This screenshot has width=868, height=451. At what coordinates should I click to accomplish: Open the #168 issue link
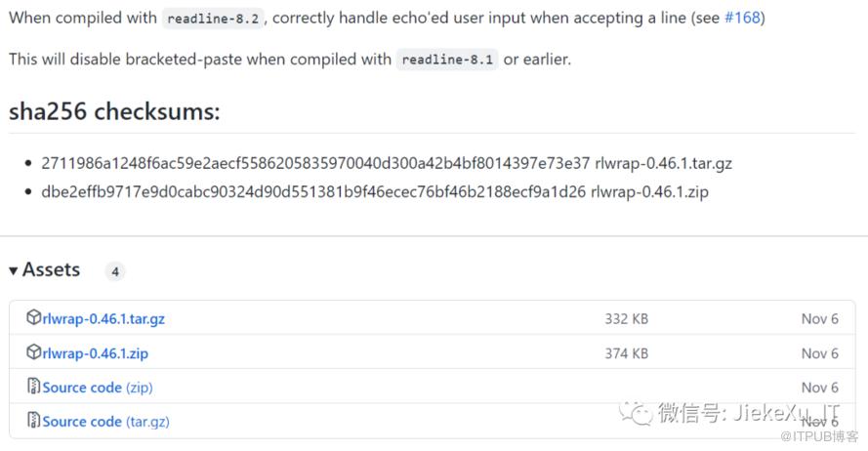coord(744,18)
